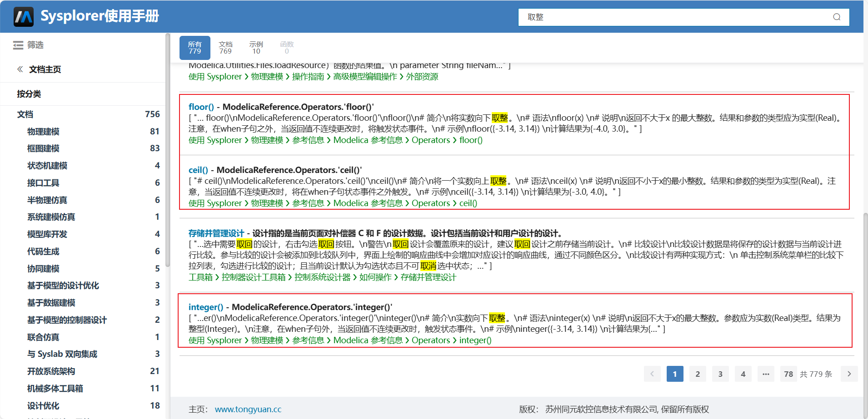Click the search field containing 取整

point(684,17)
